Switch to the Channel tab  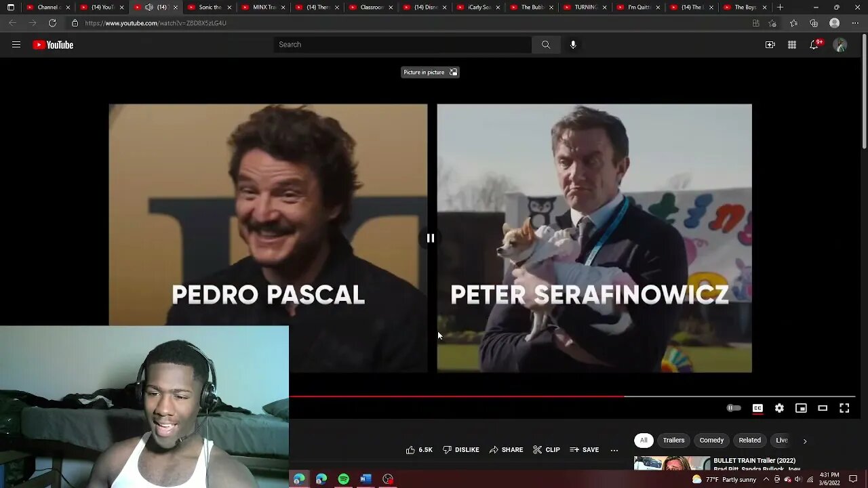pyautogui.click(x=48, y=7)
